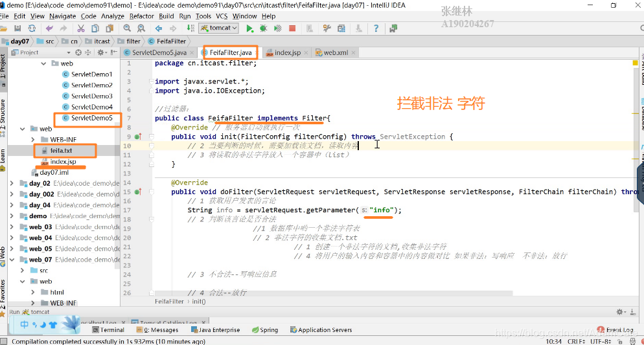Open the tomcat run configuration dropdown
This screenshot has width=644, height=345.
point(218,28)
